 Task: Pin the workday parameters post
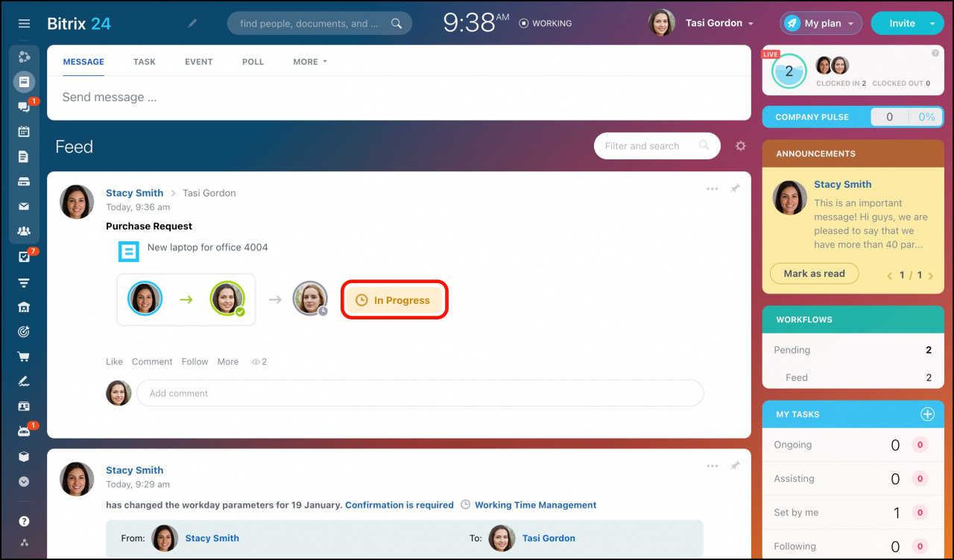click(x=735, y=465)
